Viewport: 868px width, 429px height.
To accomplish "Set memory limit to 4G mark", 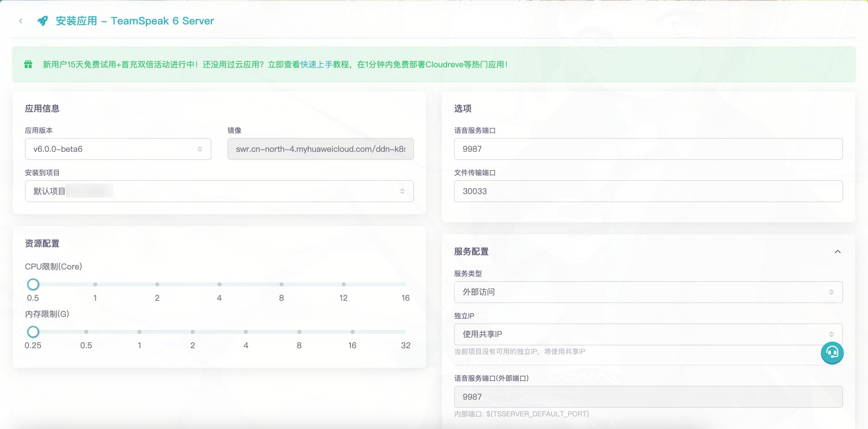I will 246,332.
